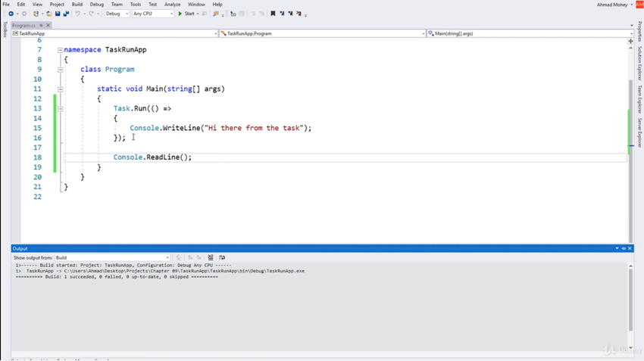The height and width of the screenshot is (361, 644).
Task: Open the Toolbox side panel tab
Action: point(5,29)
